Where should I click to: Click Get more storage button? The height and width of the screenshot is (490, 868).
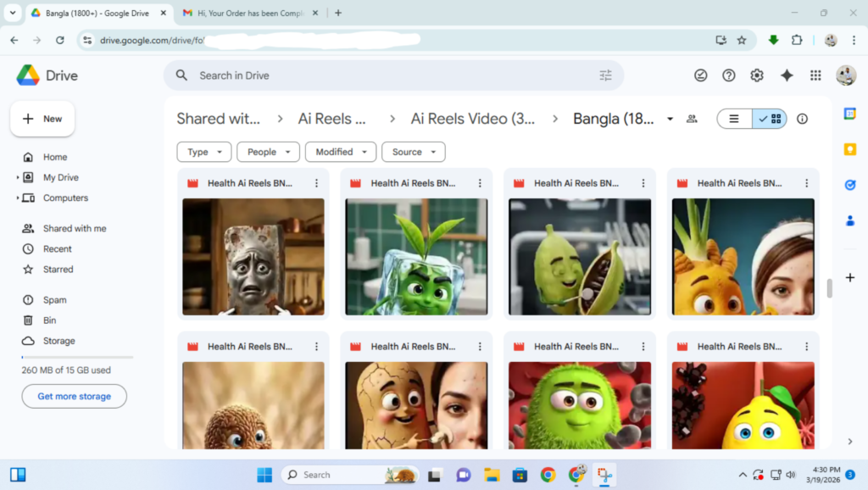pos(74,396)
